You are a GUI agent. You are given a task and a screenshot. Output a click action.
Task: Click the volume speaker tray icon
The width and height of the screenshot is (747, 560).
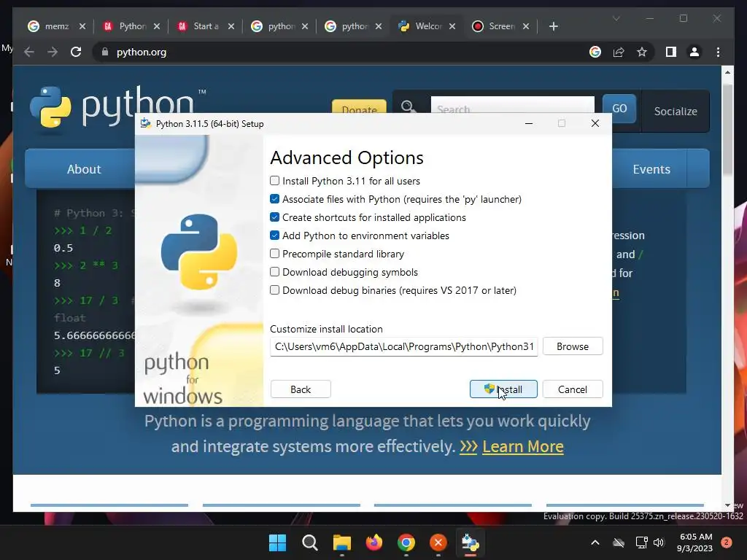pos(659,542)
